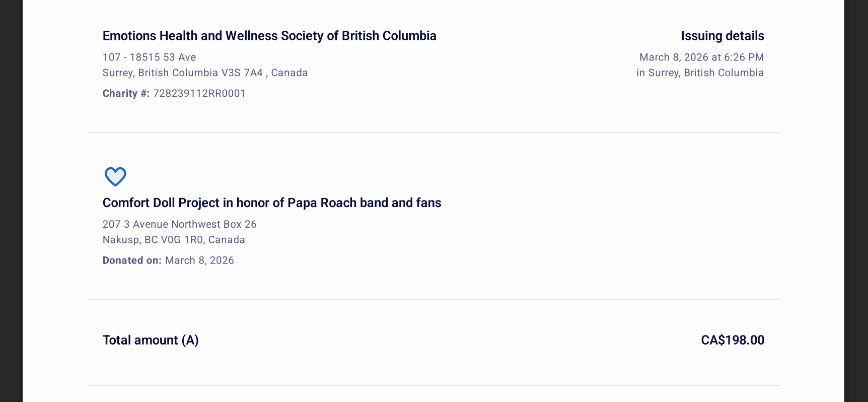Viewport: 868px width, 402px height.
Task: Click the dark margin left of the page
Action: tap(11, 202)
